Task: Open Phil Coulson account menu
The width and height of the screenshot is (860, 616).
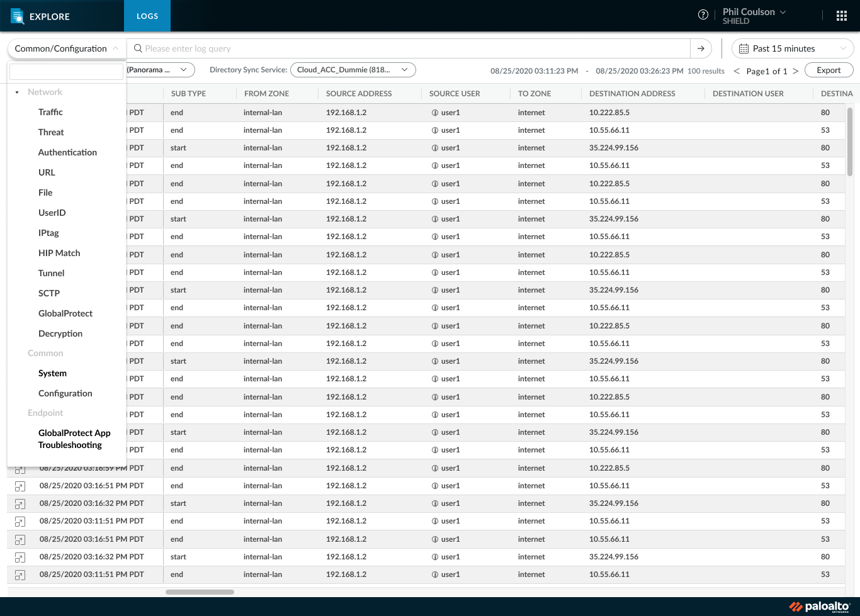Action: (x=754, y=16)
